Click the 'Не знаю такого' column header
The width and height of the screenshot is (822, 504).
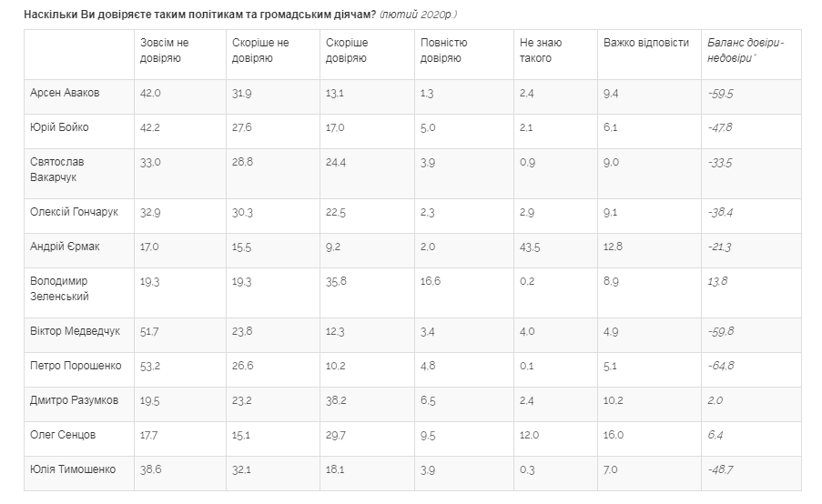[541, 50]
